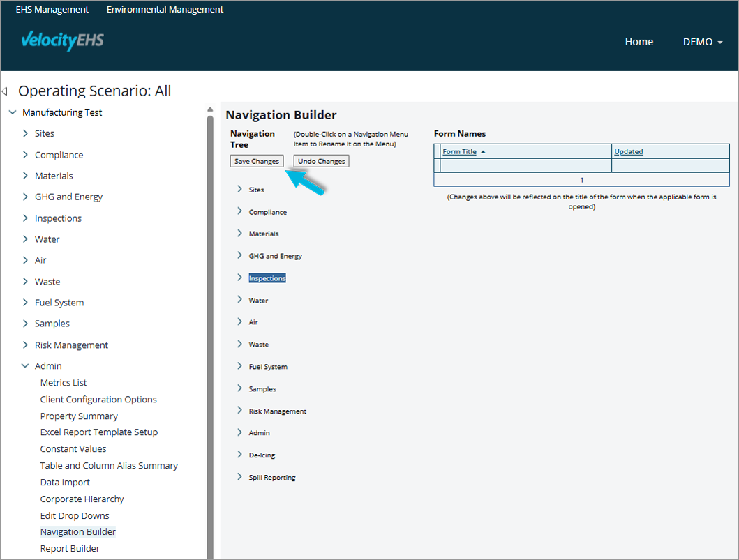
Task: Collapse sidebar using left triangle icon
Action: [5, 91]
